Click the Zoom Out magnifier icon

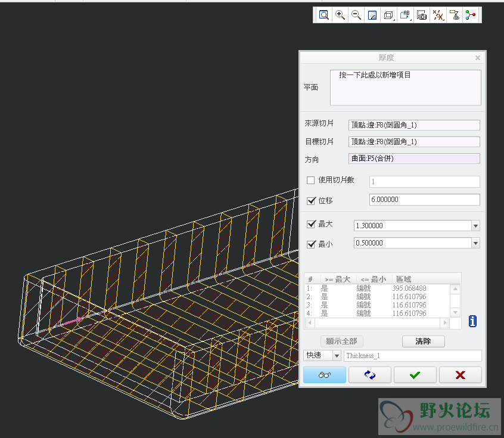point(356,15)
